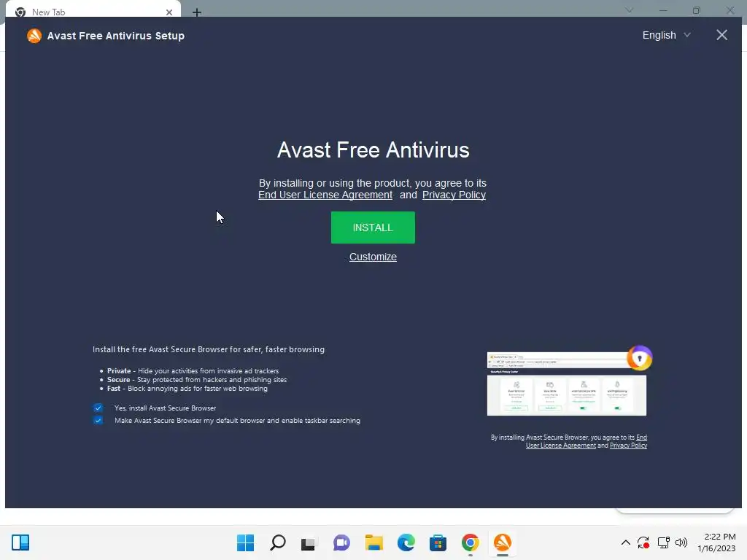Open the Customize link
Screen dimensions: 747x560
pyautogui.click(x=373, y=257)
